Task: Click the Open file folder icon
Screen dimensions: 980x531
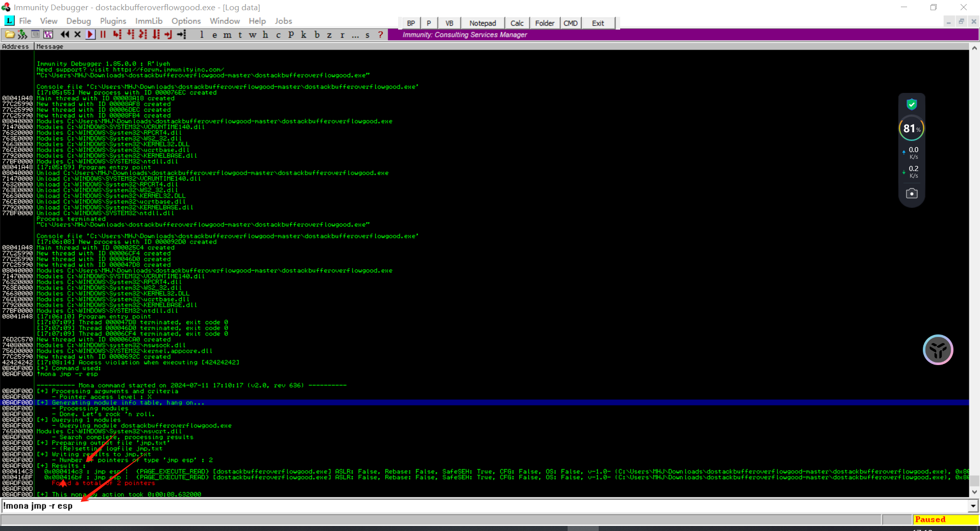Action: [x=9, y=34]
